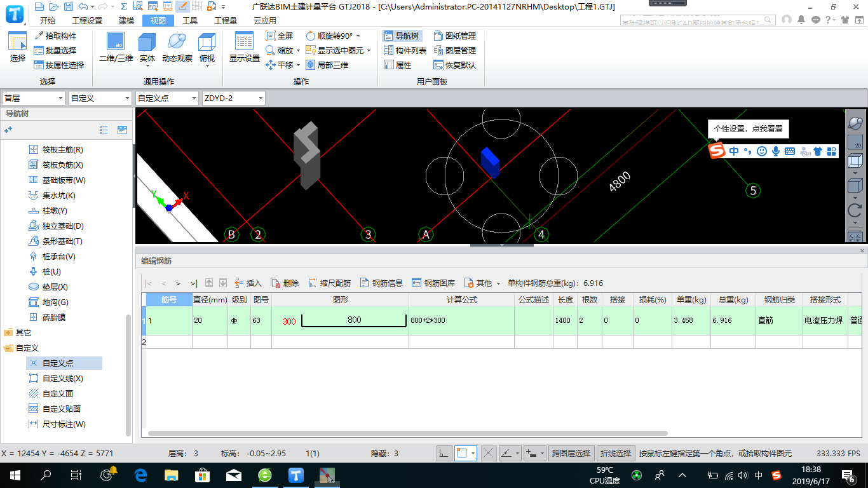Toggle Sogou 中 Chinese/English mode
This screenshot has height=488, width=868.
click(x=734, y=151)
